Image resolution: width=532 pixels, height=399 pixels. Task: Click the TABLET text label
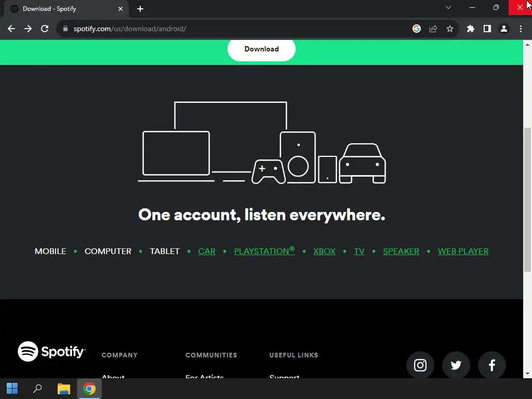pyautogui.click(x=165, y=251)
